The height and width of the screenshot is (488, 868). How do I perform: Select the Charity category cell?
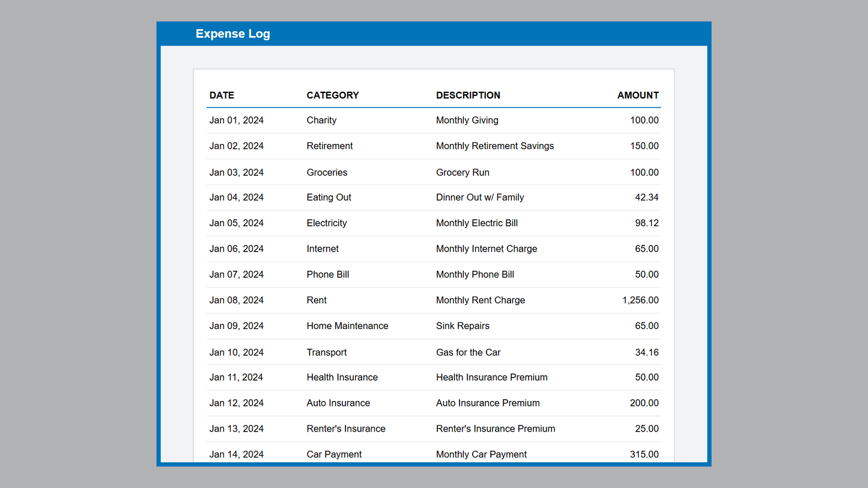pos(321,120)
